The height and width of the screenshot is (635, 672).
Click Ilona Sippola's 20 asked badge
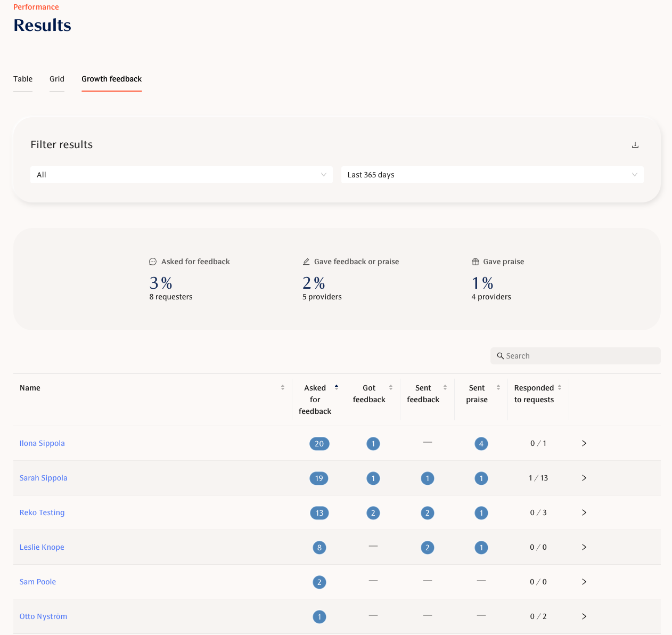[x=319, y=444]
